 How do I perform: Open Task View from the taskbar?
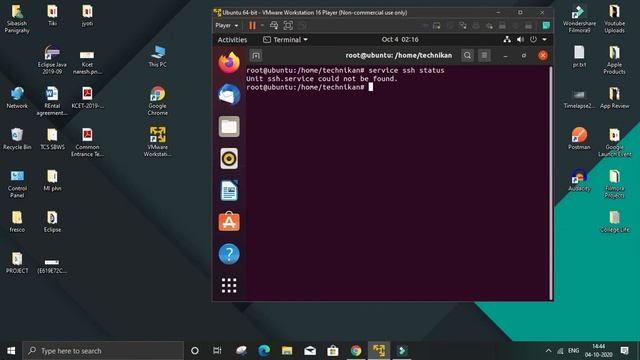217,351
